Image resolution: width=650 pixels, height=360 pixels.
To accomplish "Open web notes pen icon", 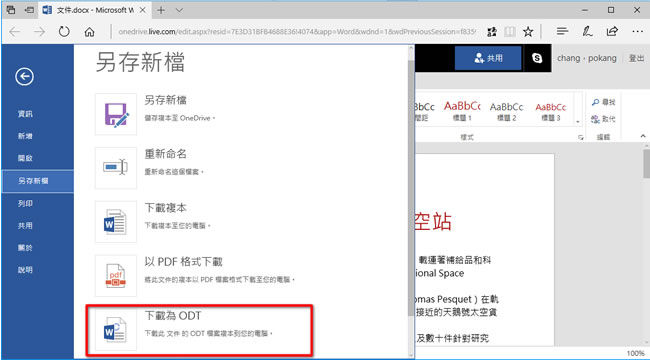I will pos(587,32).
